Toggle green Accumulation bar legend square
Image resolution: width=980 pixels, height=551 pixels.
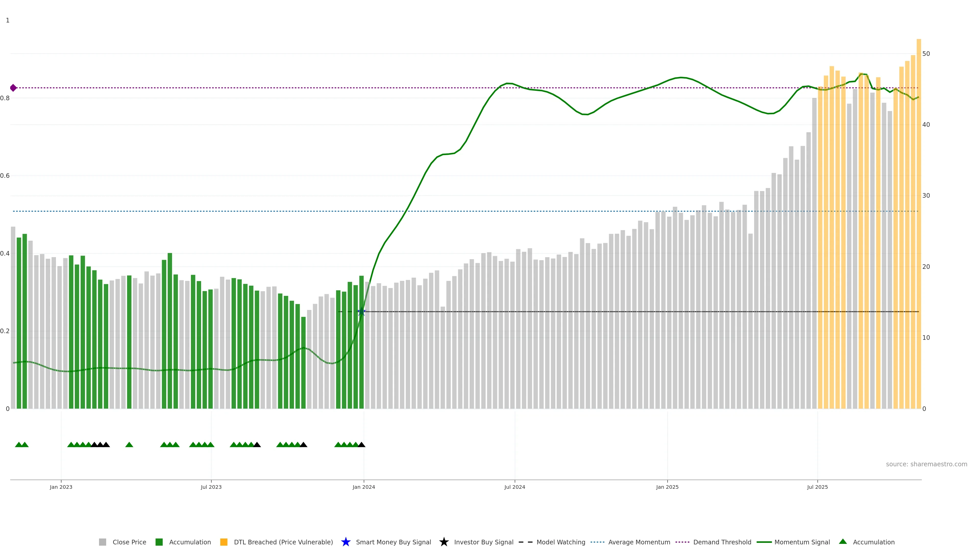[x=159, y=542]
